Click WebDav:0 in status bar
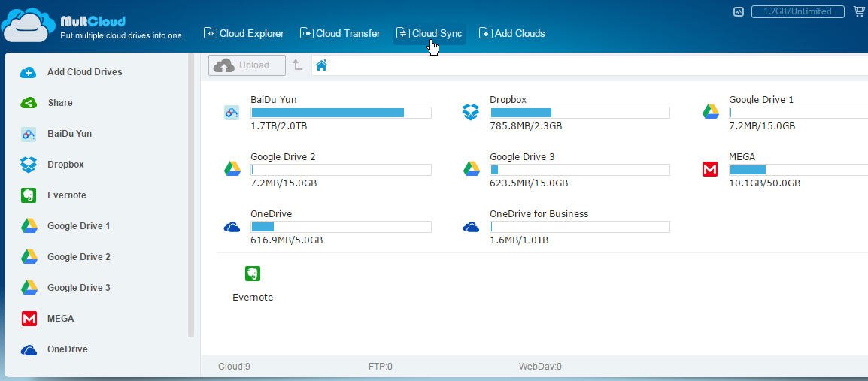 coord(540,366)
